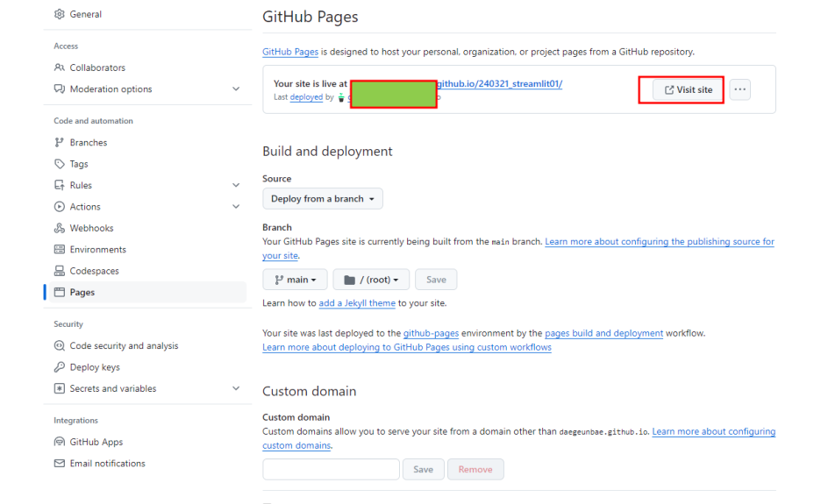This screenshot has height=504, width=821.
Task: Click the Actions play-circle icon
Action: [x=59, y=207]
